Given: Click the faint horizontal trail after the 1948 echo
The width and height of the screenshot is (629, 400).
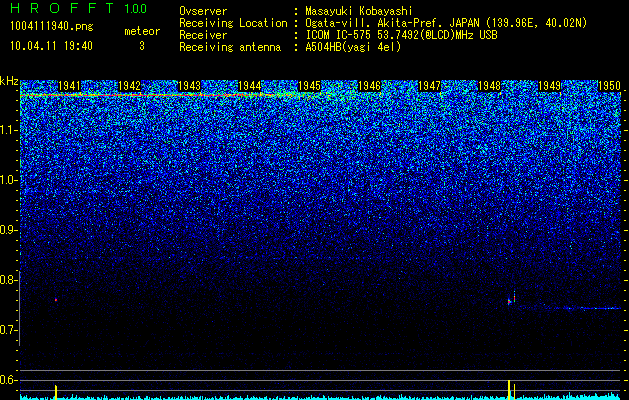Looking at the screenshot, I should (x=569, y=308).
